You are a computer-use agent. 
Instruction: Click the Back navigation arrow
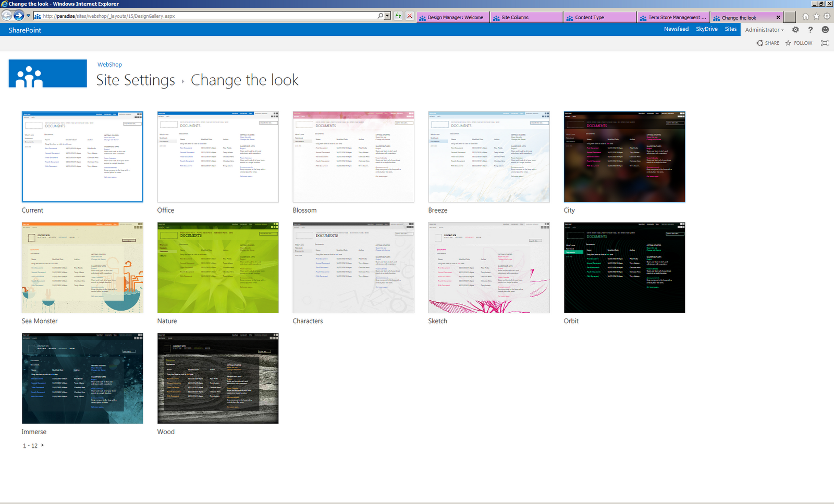[x=6, y=16]
